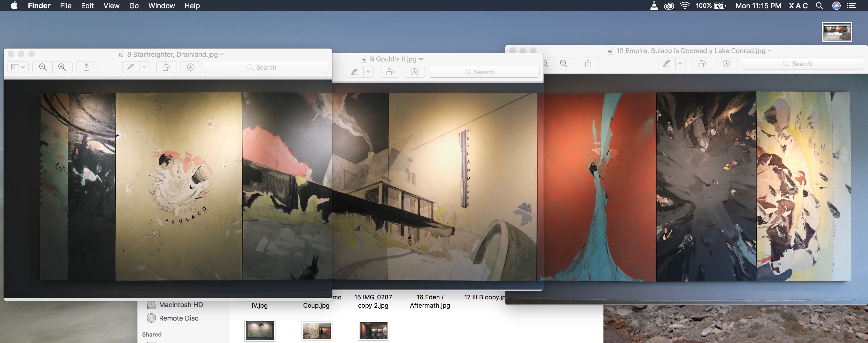The height and width of the screenshot is (343, 868).
Task: Click the Search field in Empire window
Action: 802,63
